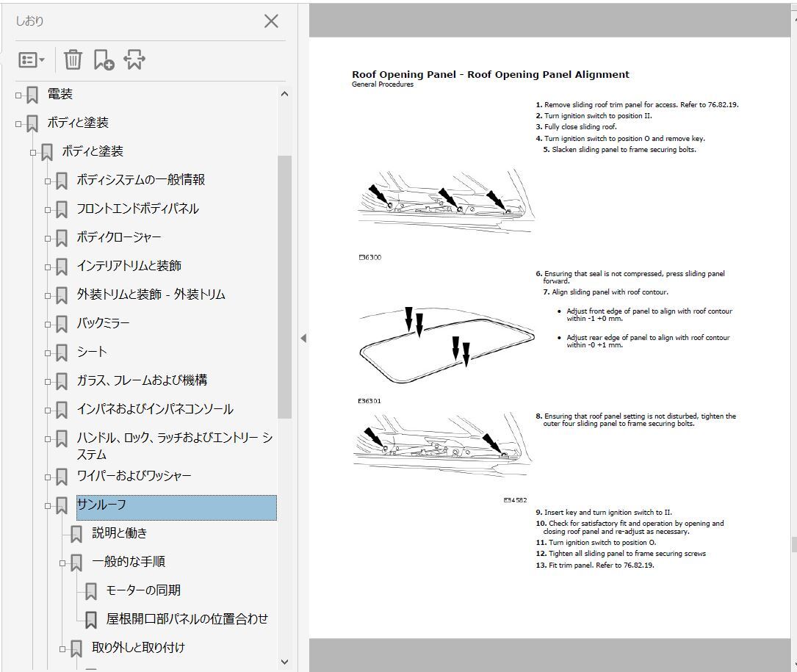Screen dimensions: 797x672
Task: Open バックミラー bookmark
Action: (103, 323)
